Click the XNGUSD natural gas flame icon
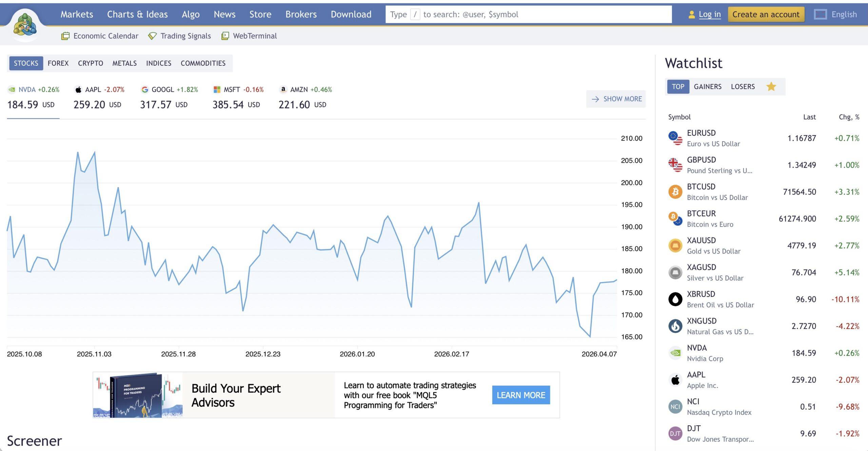868x451 pixels. (675, 326)
